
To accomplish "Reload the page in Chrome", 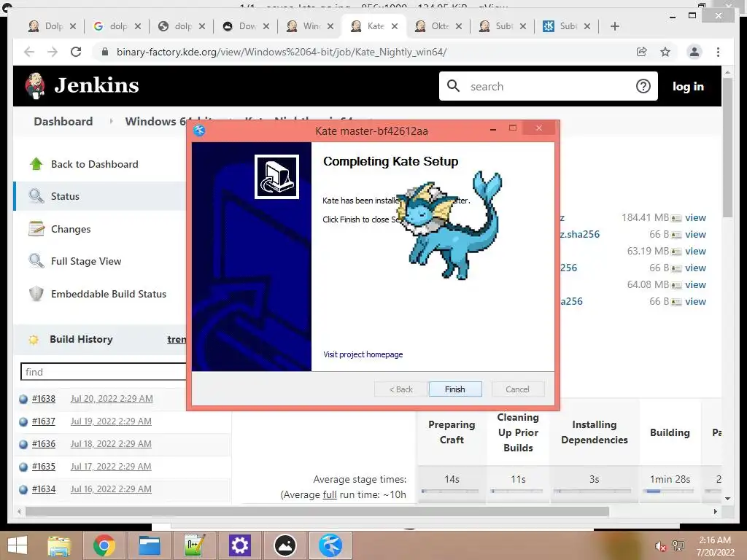I will (x=76, y=52).
